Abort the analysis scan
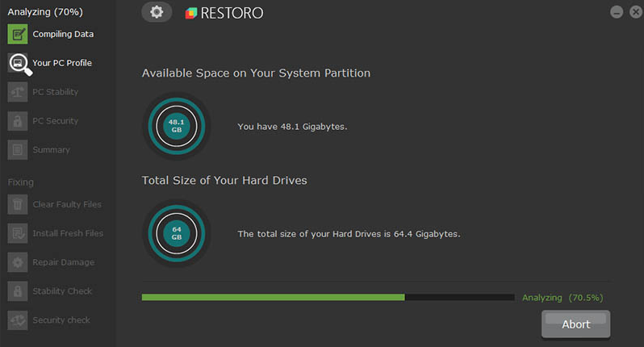644x347 pixels. click(576, 324)
